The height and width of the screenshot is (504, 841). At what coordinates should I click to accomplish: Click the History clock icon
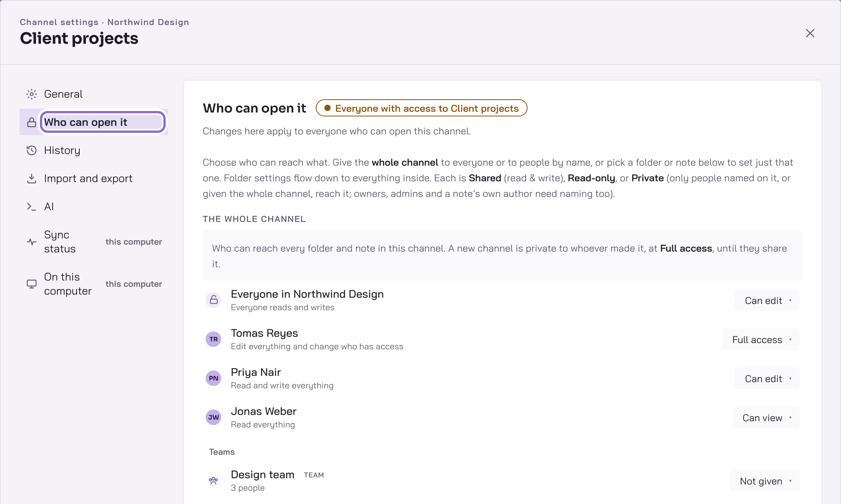click(32, 150)
